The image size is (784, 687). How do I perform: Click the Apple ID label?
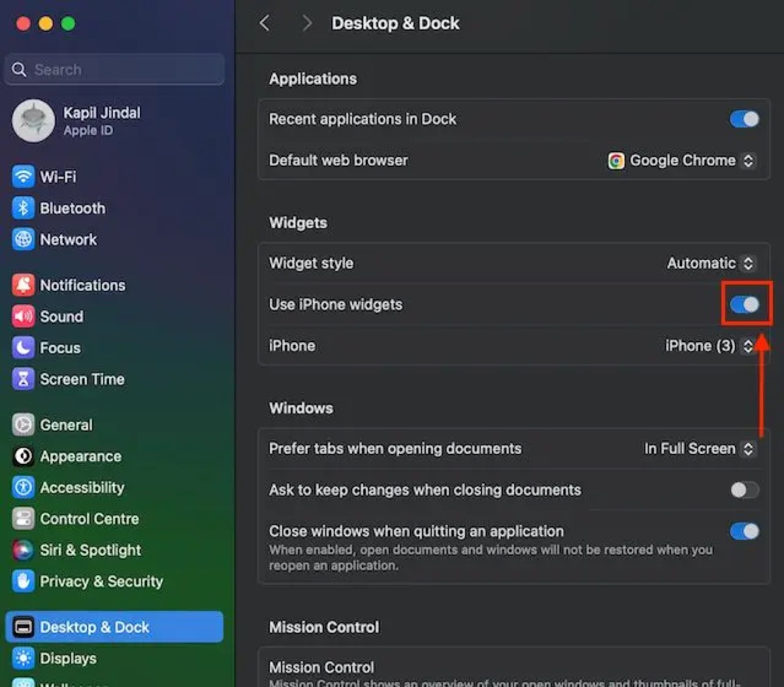tap(88, 131)
